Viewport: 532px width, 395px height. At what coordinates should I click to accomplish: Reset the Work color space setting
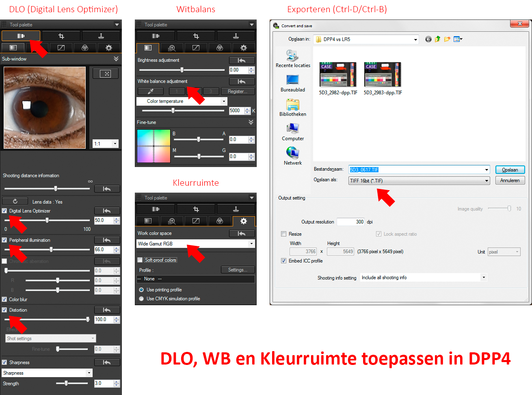pos(242,233)
